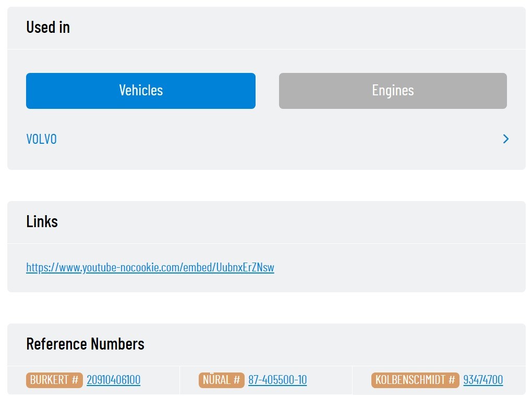This screenshot has width=532, height=410.
Task: Click the KOLBENSCHMIDT # manufacturer badge
Action: (415, 380)
